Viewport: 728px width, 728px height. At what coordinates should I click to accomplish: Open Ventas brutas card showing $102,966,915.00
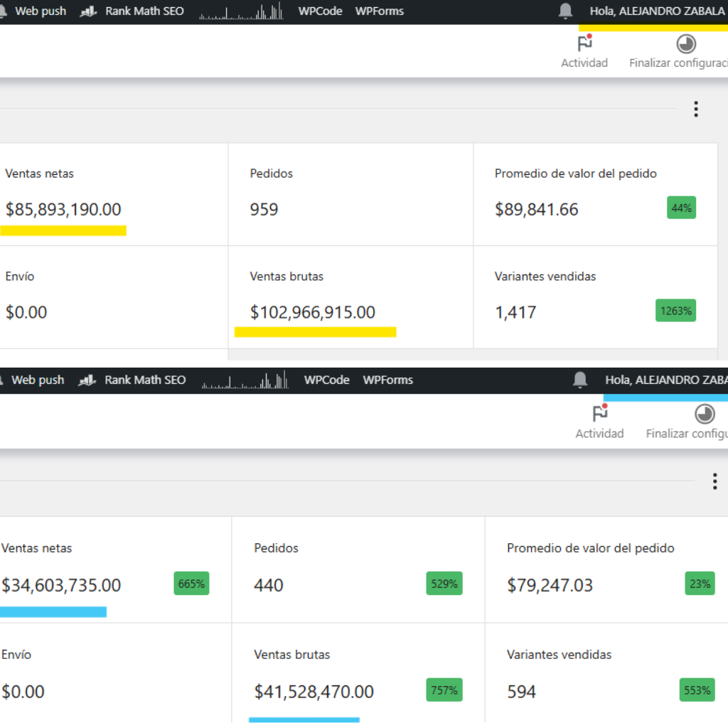(x=350, y=296)
